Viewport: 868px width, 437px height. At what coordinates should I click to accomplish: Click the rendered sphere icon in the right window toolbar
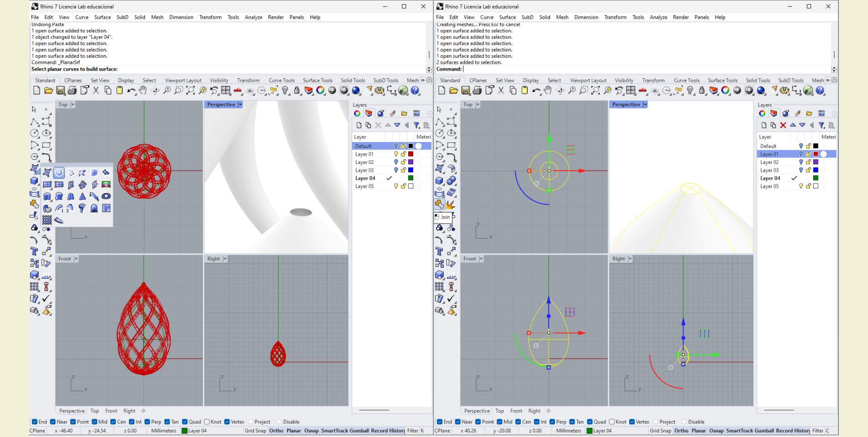(761, 91)
